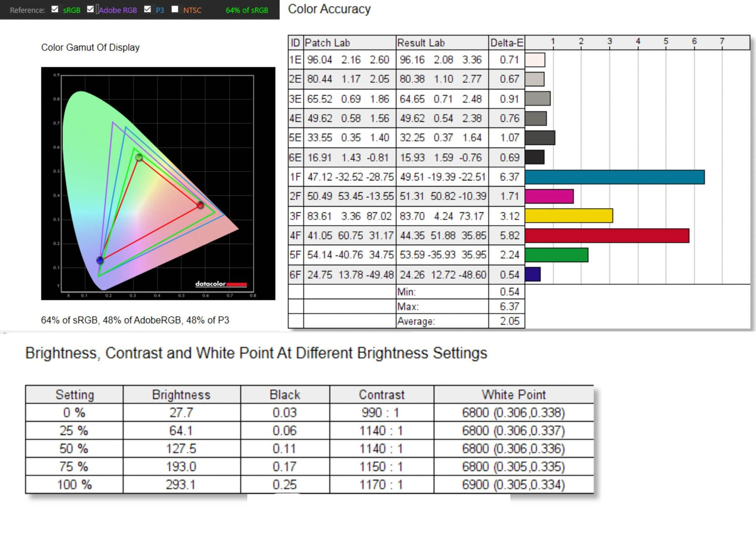Select the cyan 1F Delta-E bar

click(614, 177)
